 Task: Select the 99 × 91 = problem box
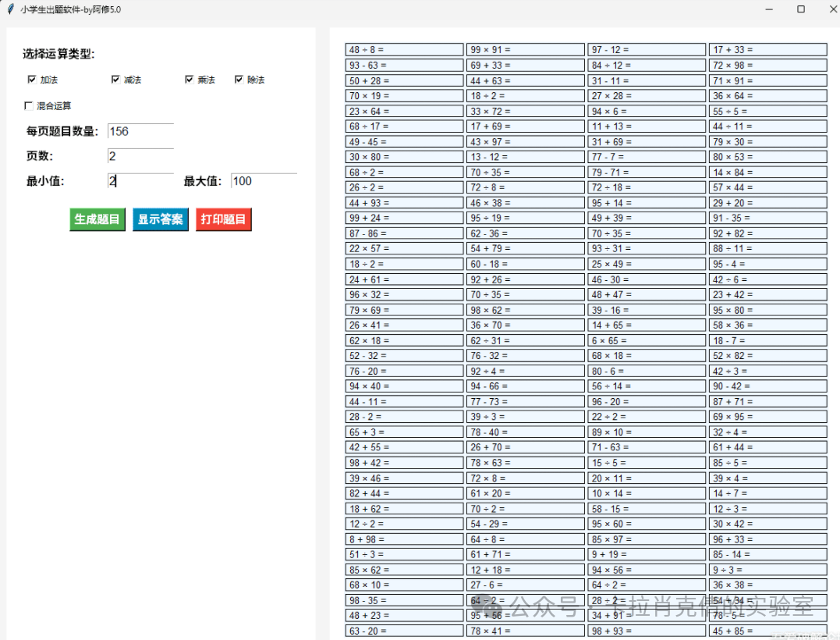(524, 48)
